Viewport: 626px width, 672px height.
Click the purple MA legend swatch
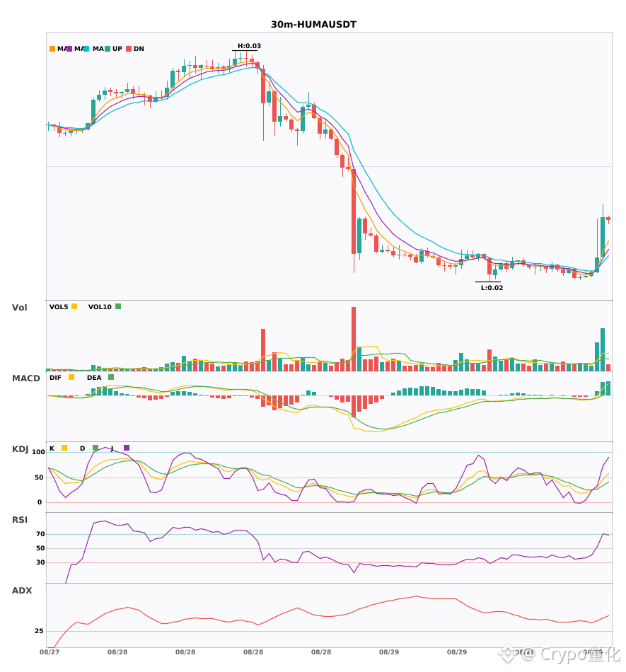pyautogui.click(x=69, y=49)
